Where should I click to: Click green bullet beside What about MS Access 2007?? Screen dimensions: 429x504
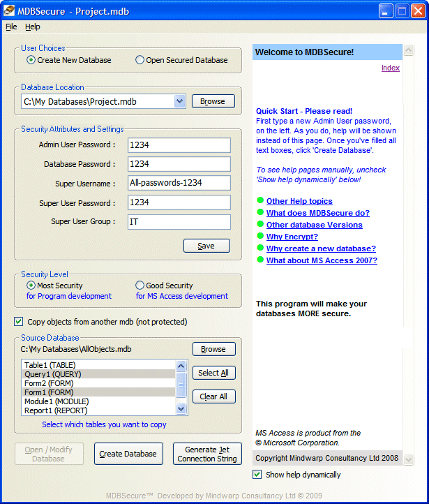pos(260,260)
